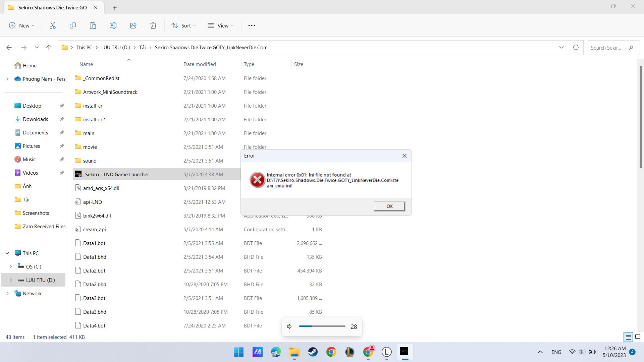Click the Rename icon in toolbar
This screenshot has height=362, width=644.
[x=113, y=25]
